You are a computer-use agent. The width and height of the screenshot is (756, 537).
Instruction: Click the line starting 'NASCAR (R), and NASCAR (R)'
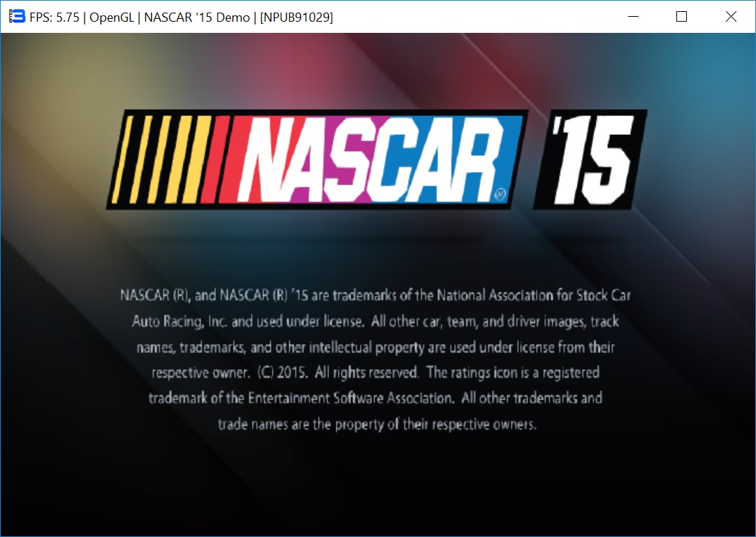(x=376, y=295)
